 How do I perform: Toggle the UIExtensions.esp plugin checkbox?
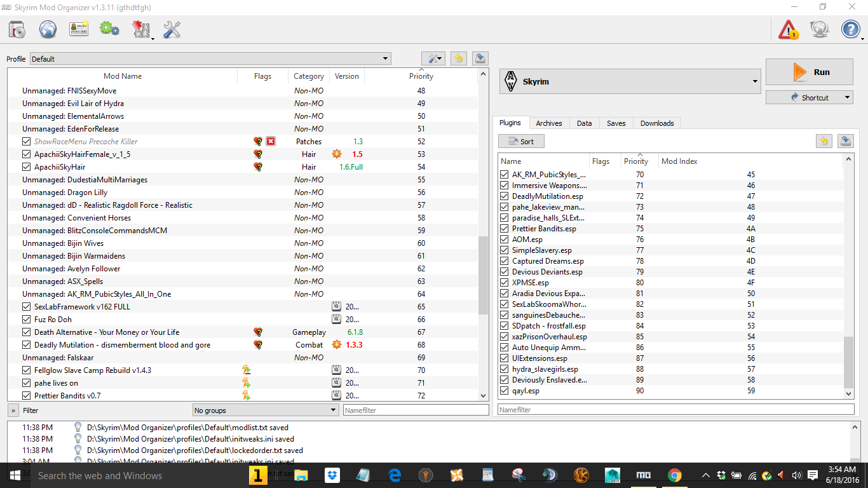point(505,358)
